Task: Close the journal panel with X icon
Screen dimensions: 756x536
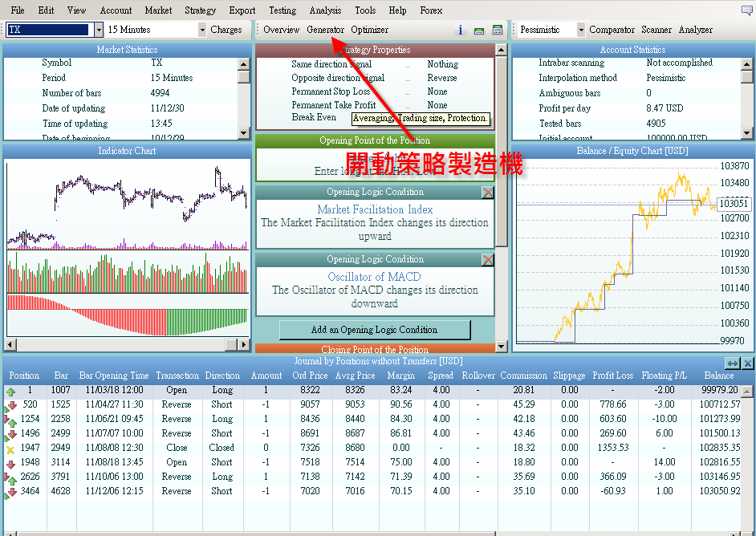Action: (747, 363)
